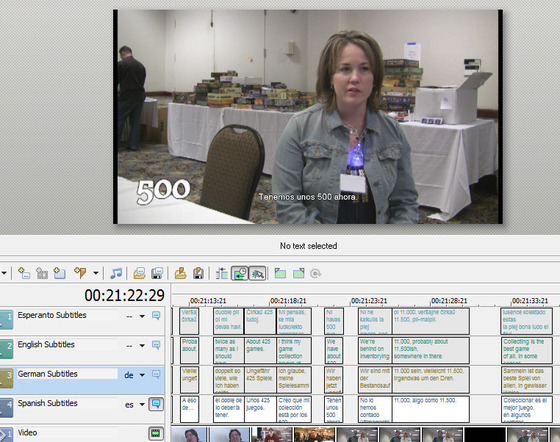This screenshot has height=442, width=560.
Task: Click the export subtitles floppy disk icon
Action: [x=157, y=273]
